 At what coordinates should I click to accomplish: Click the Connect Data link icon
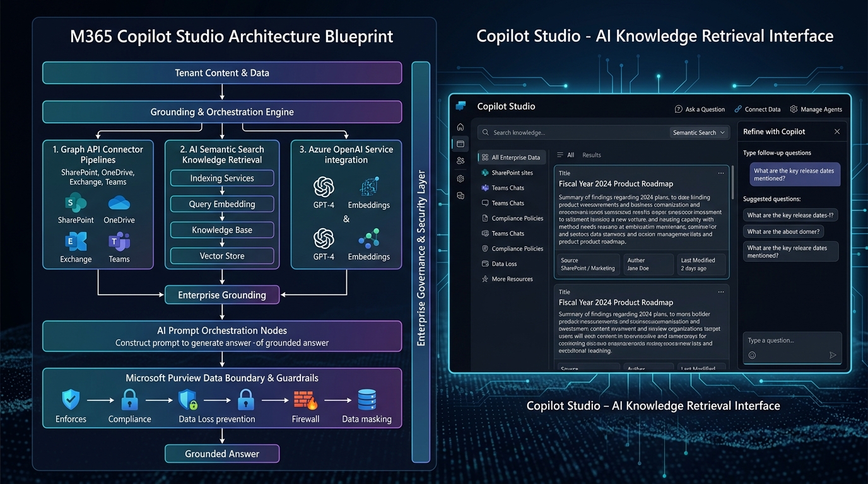[x=738, y=109]
